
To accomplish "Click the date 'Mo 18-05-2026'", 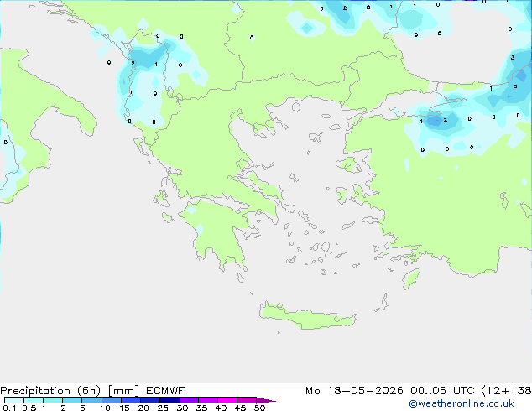I will click(354, 391).
